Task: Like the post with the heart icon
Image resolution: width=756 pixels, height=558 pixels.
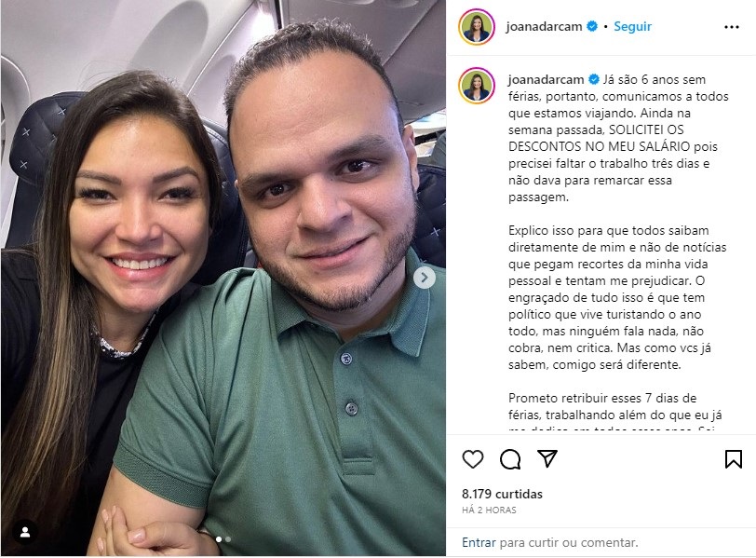Action: click(x=473, y=458)
